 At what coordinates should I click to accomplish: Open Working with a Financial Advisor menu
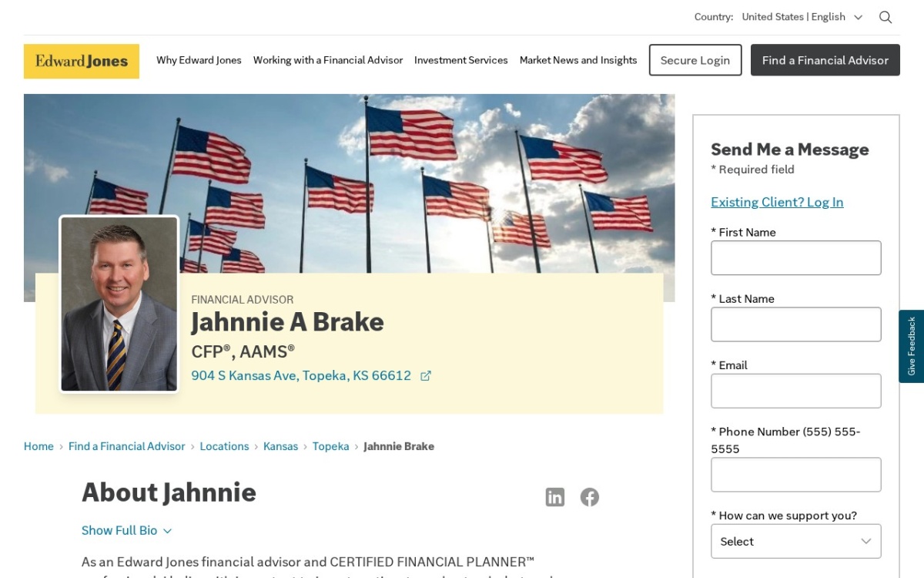click(x=328, y=60)
